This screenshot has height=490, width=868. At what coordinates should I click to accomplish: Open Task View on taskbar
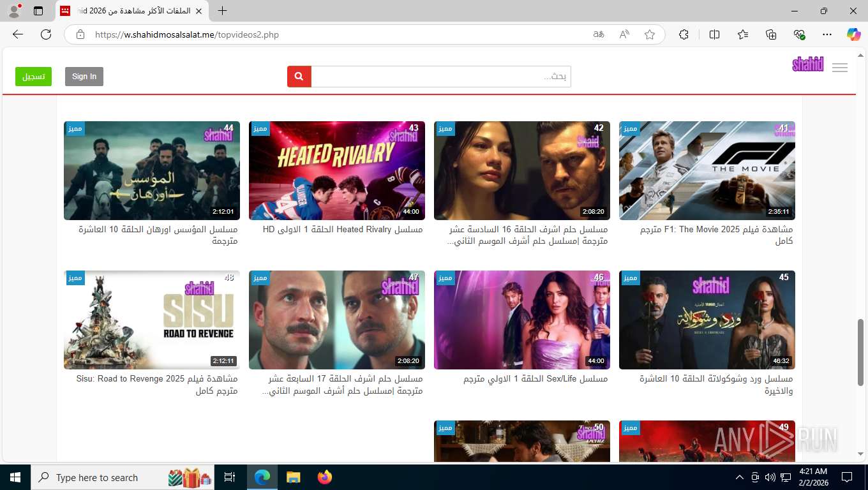point(230,477)
